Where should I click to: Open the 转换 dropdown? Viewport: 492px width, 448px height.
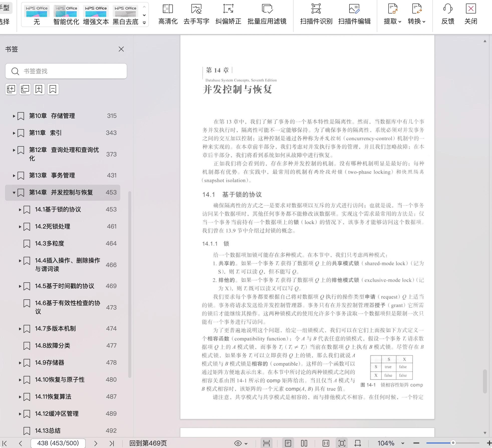(x=417, y=15)
